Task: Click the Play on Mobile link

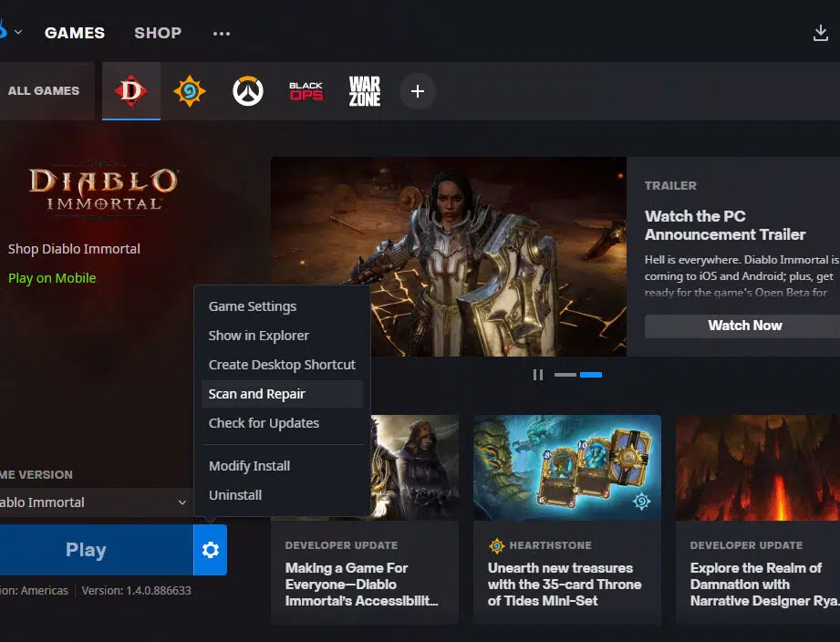Action: [x=52, y=278]
